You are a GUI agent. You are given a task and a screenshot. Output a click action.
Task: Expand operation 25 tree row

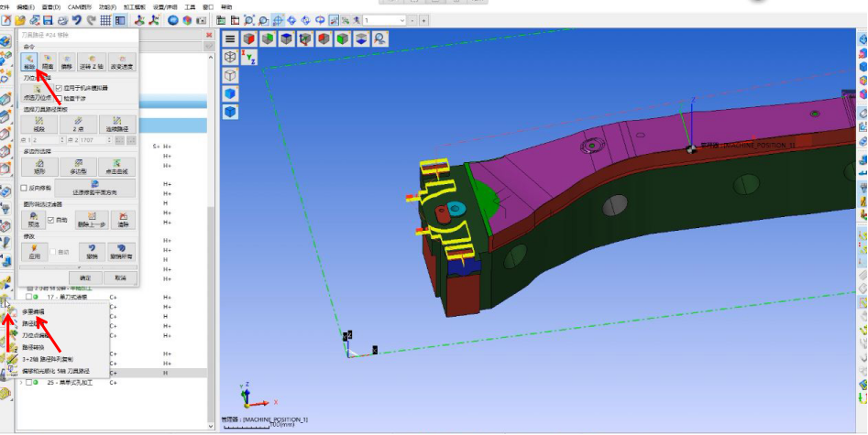pyautogui.click(x=22, y=382)
